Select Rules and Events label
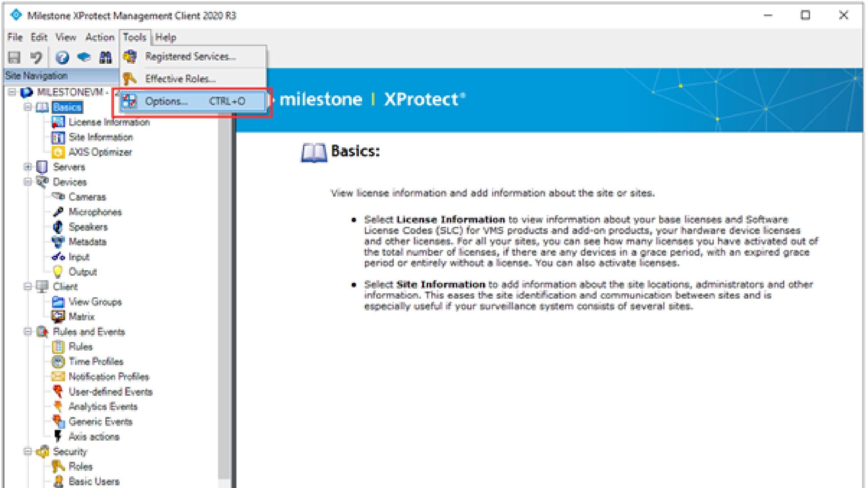The image size is (868, 488). pos(89,332)
